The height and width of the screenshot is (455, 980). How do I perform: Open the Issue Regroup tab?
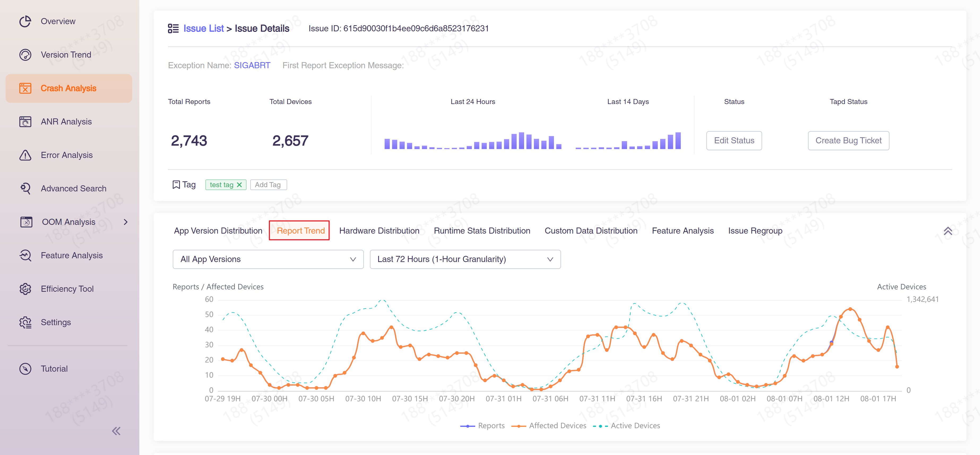coord(755,231)
